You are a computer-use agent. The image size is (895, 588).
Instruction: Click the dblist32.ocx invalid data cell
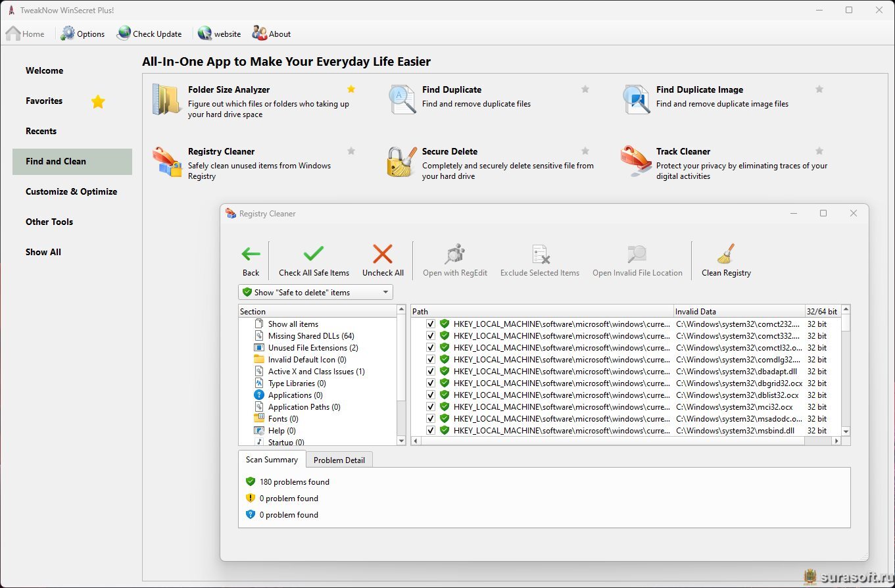[x=738, y=395]
